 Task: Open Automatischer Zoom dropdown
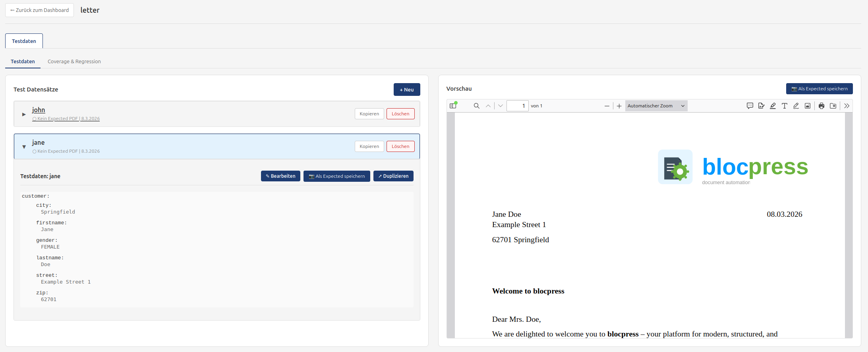pos(656,106)
